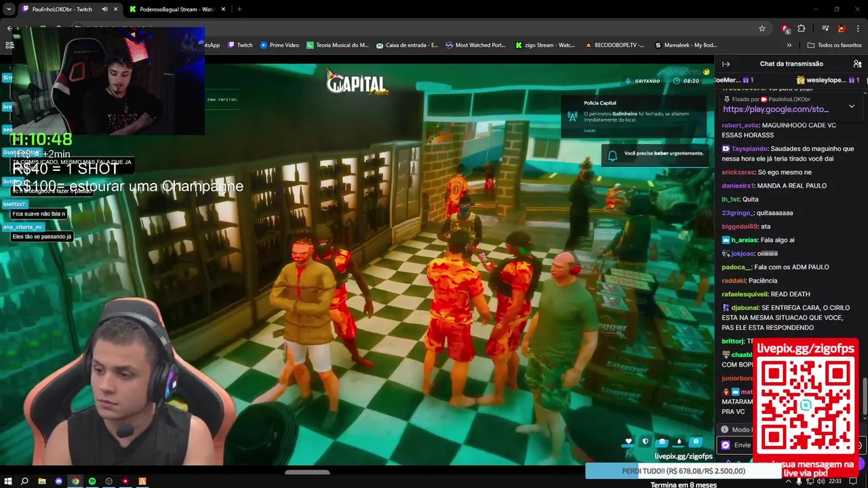Click the Modo info icon above chat input
The width and height of the screenshot is (868, 488).
pos(724,430)
